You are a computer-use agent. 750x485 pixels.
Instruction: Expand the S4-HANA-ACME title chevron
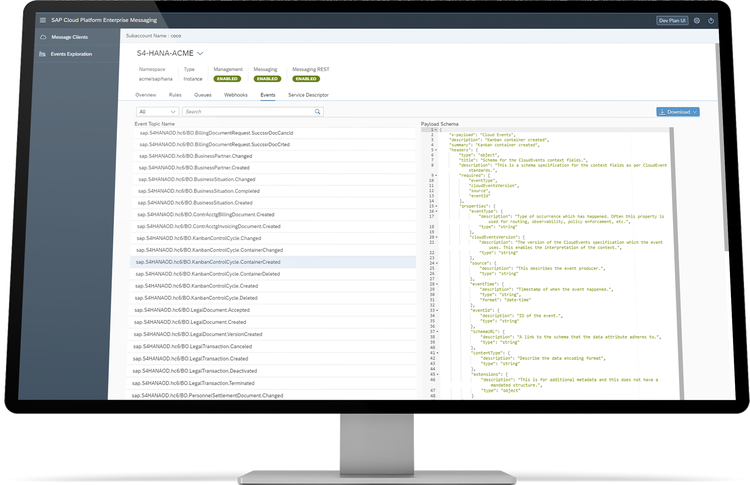(x=200, y=54)
